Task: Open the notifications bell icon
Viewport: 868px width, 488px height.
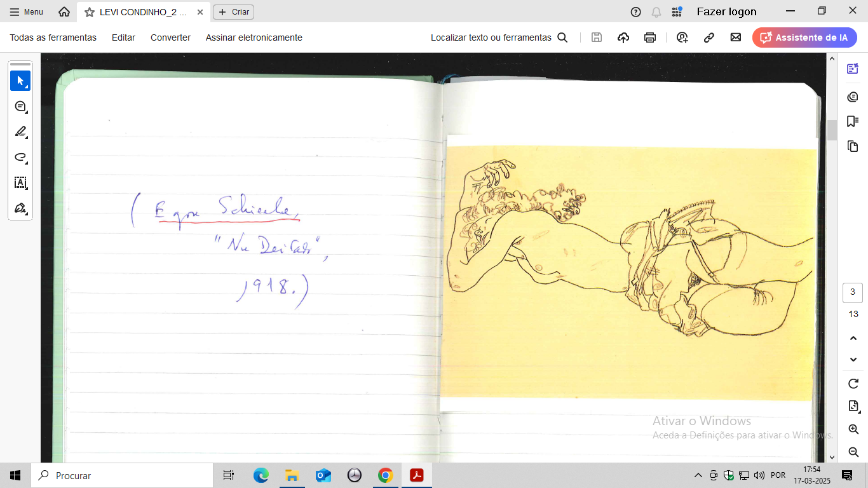Action: point(656,12)
